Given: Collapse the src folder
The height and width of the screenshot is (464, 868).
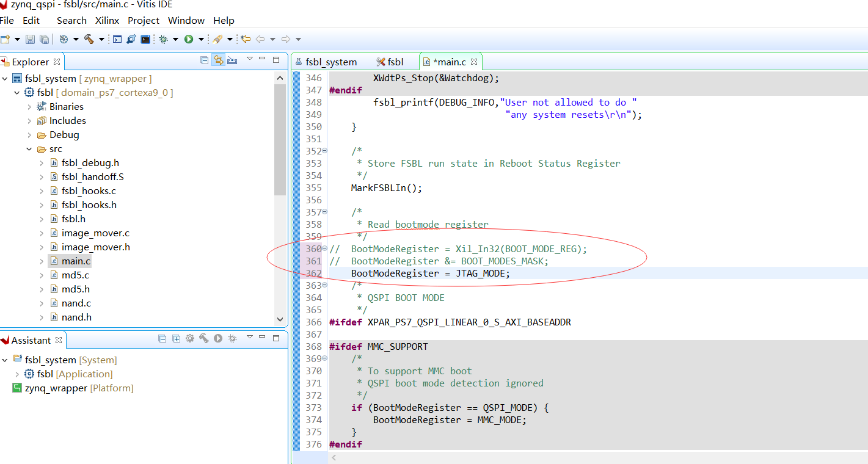Looking at the screenshot, I should (29, 149).
